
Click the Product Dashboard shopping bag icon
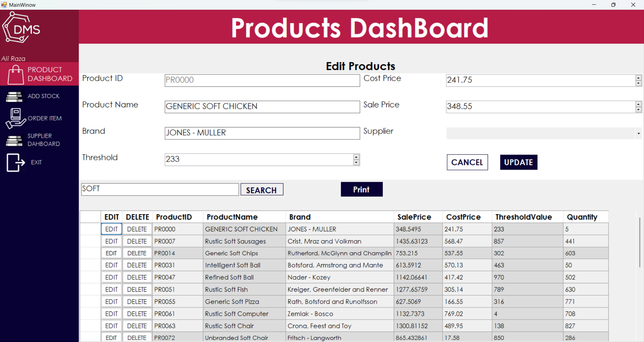click(15, 74)
